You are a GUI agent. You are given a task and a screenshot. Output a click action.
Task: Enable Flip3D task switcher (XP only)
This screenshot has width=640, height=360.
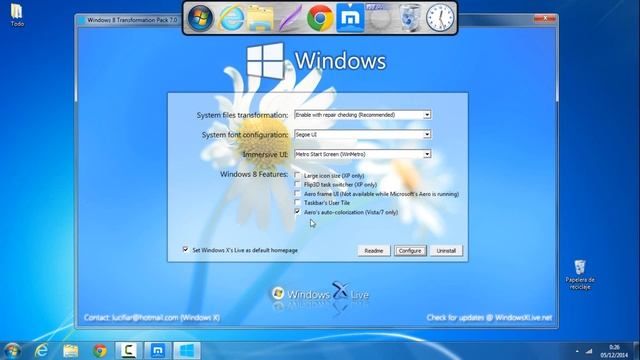point(297,184)
